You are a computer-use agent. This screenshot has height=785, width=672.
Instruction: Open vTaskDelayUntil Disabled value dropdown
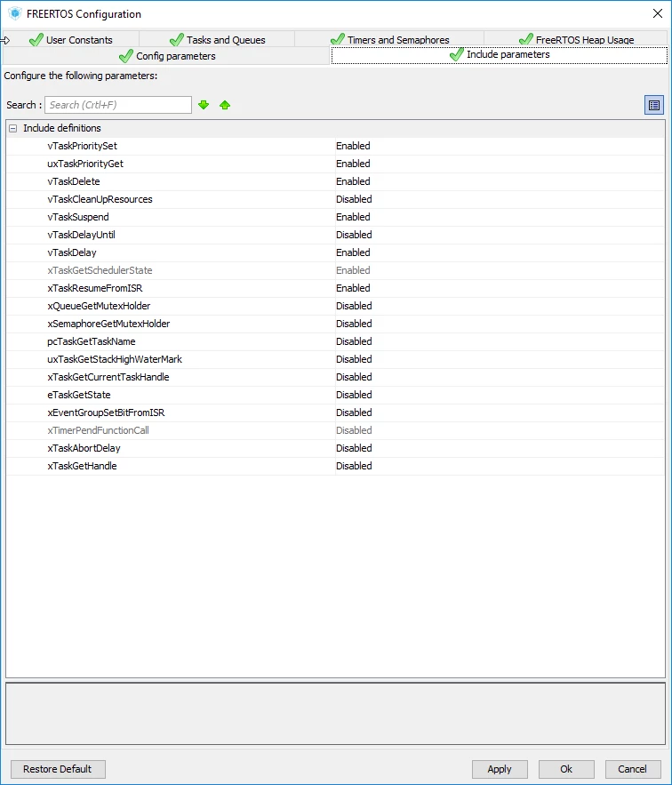coord(354,235)
